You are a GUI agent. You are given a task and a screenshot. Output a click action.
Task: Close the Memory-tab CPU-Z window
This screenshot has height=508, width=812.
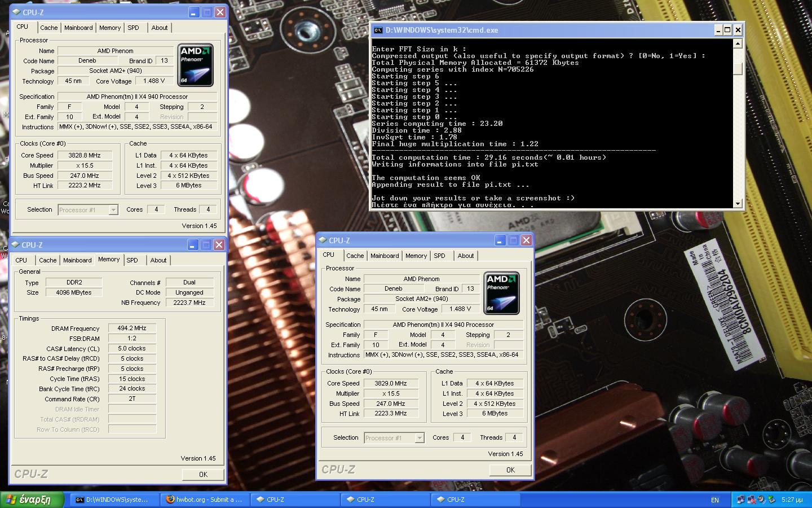click(x=219, y=244)
